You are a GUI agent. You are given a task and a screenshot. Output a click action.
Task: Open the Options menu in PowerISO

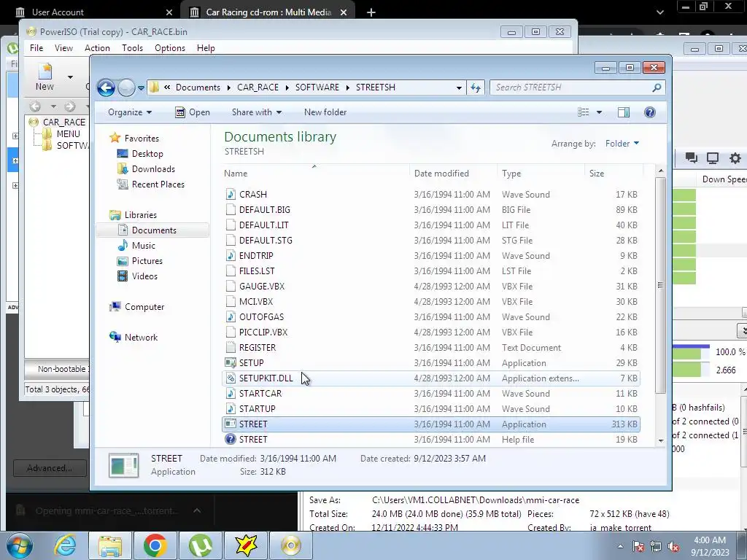point(169,48)
